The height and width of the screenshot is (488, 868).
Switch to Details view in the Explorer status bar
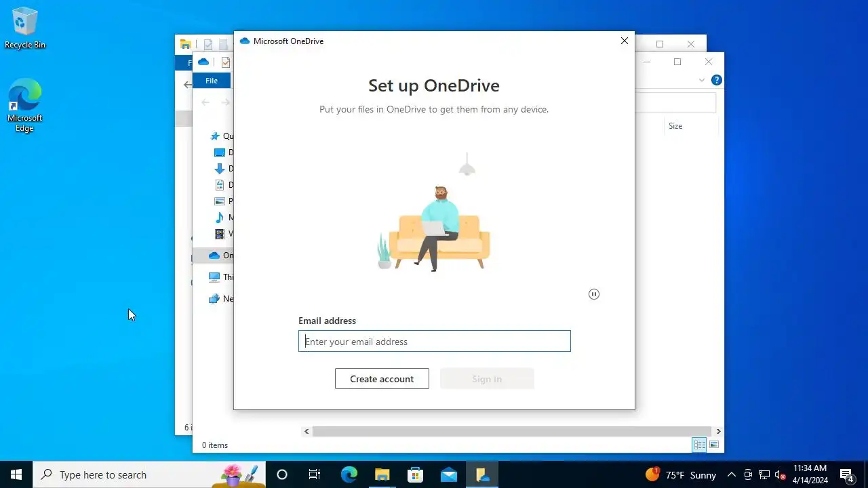699,445
